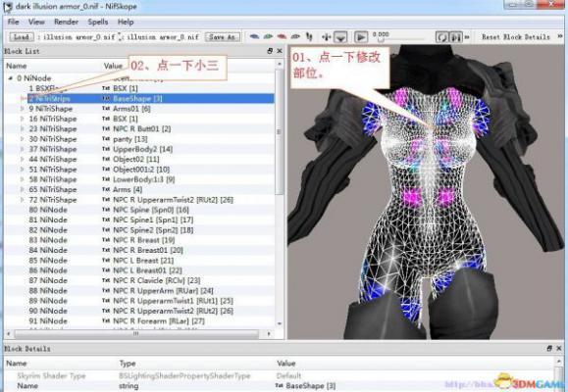Float the Block List panel
This screenshot has height=392, width=568.
[270, 51]
